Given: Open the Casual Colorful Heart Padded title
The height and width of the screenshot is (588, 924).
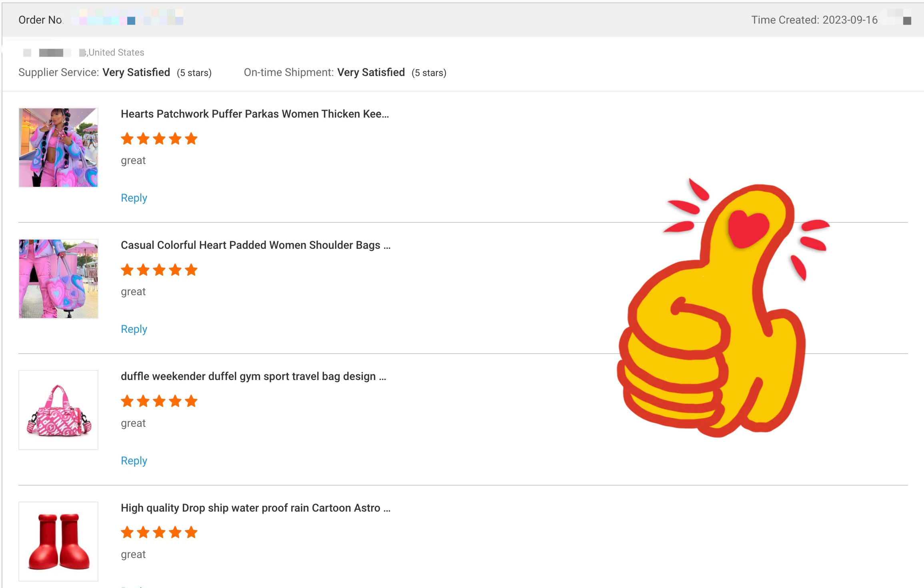Looking at the screenshot, I should click(x=256, y=245).
